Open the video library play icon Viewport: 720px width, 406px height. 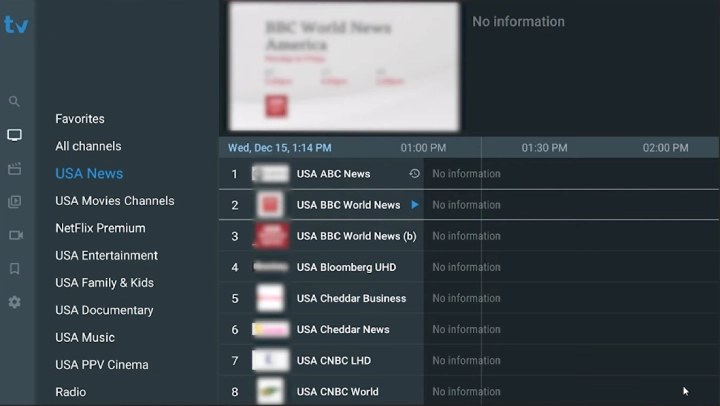coord(14,202)
